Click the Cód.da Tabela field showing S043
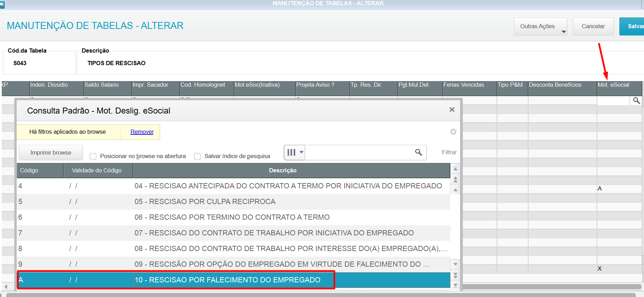The height and width of the screenshot is (297, 644). point(39,63)
